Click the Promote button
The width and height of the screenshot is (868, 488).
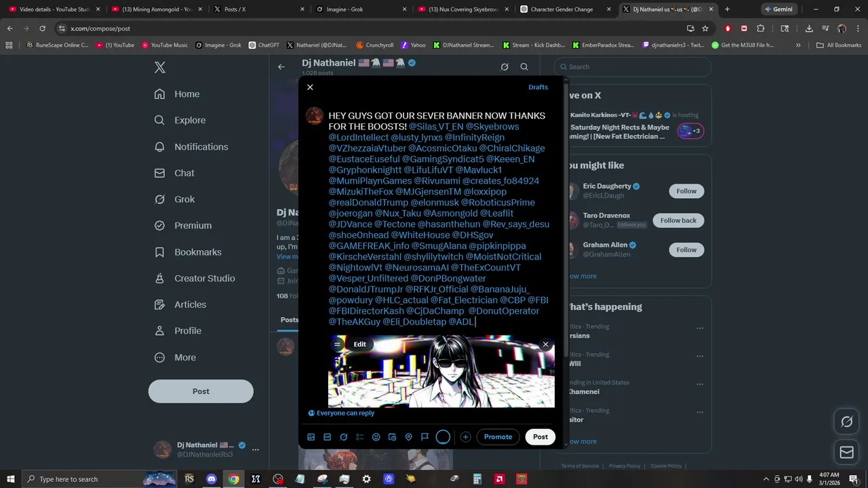(x=498, y=437)
